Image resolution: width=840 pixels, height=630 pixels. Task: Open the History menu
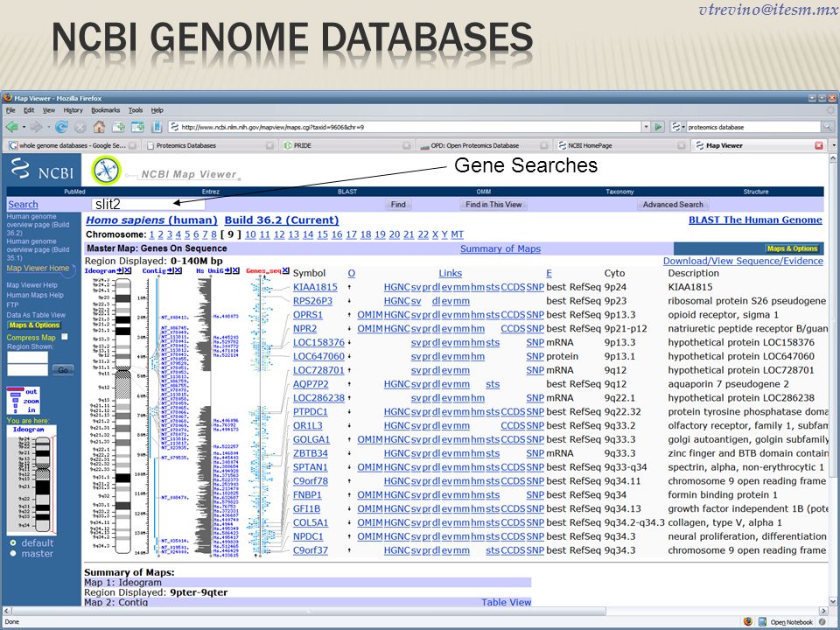pos(73,110)
